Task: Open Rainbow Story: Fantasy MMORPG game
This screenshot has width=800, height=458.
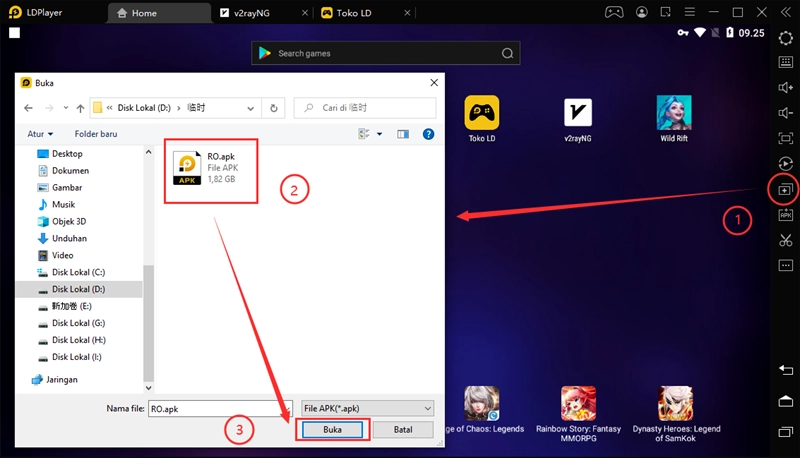Action: (x=578, y=414)
